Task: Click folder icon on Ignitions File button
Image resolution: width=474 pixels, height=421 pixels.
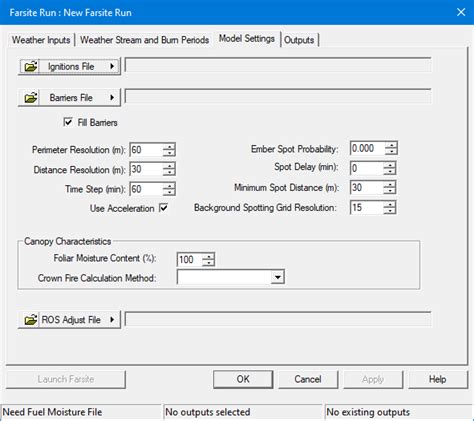Action: tap(30, 66)
